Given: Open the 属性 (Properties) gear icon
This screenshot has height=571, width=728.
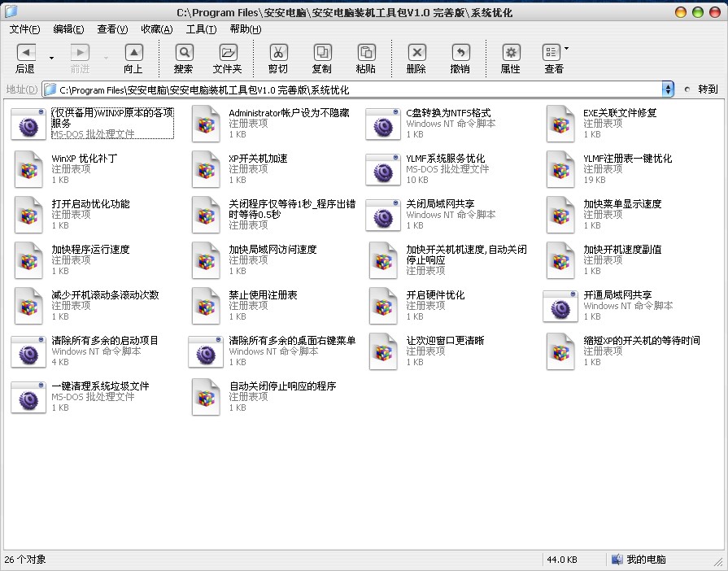Looking at the screenshot, I should [x=511, y=52].
